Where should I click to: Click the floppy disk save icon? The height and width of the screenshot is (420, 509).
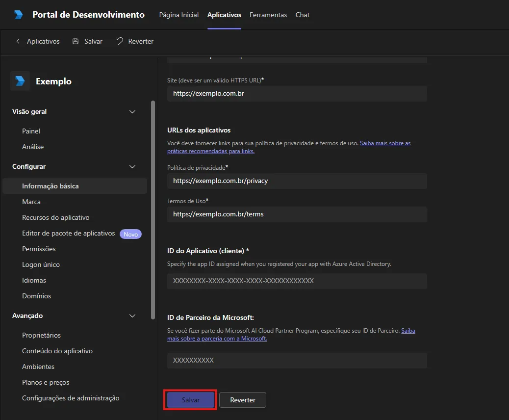(76, 41)
